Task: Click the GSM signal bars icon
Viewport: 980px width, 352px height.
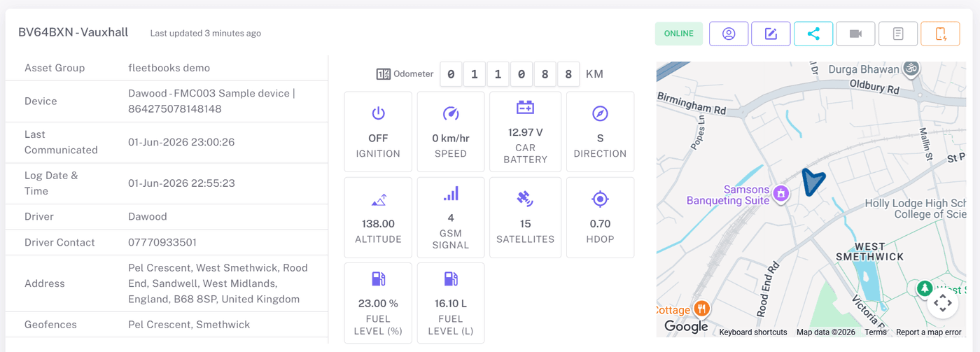Action: [x=451, y=194]
